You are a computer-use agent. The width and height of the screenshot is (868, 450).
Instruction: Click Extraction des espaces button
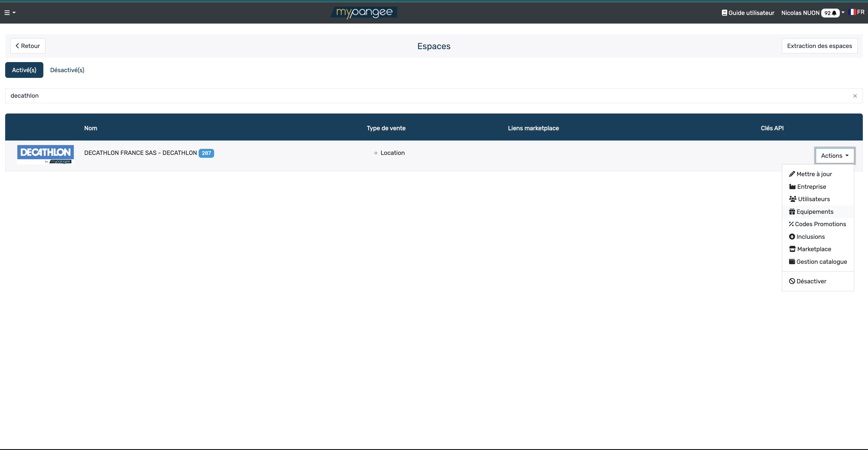coord(819,46)
